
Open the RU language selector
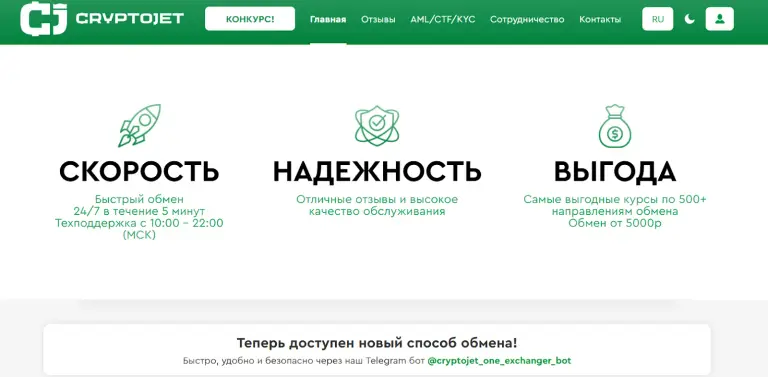click(658, 19)
